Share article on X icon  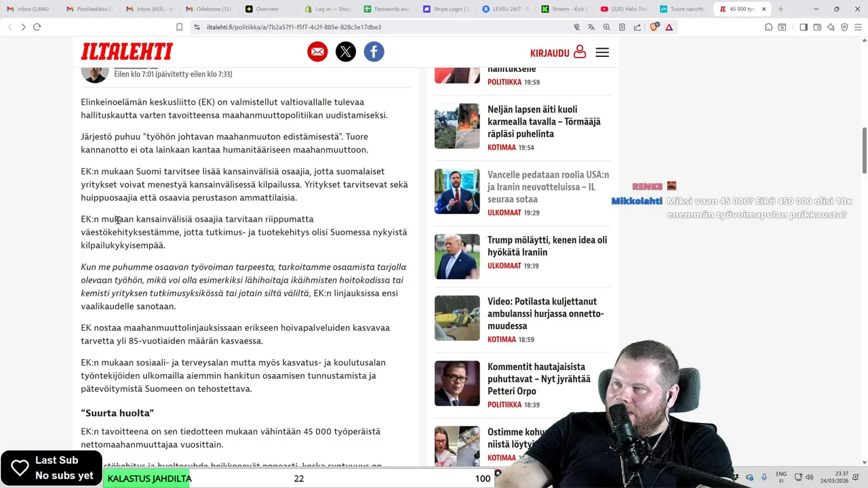346,52
